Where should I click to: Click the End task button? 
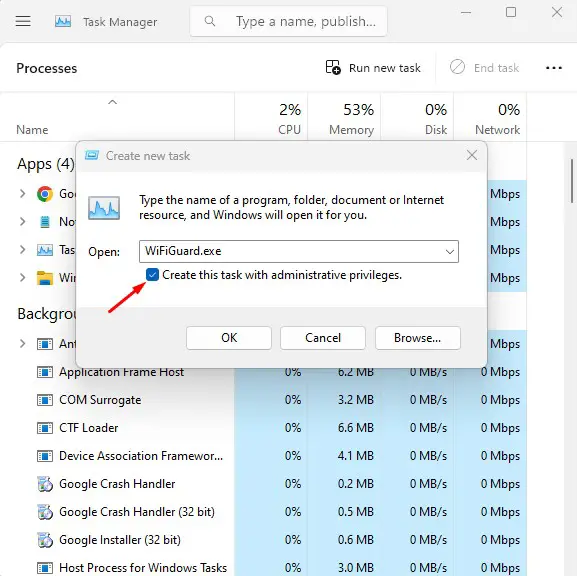pyautogui.click(x=484, y=68)
